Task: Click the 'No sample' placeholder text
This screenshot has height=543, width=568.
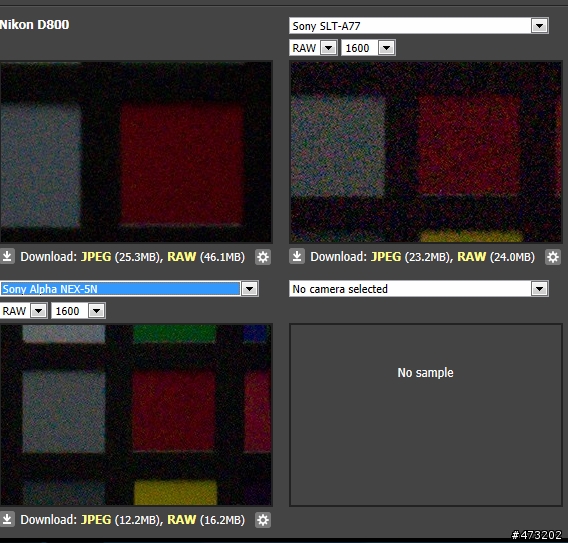Action: (425, 372)
